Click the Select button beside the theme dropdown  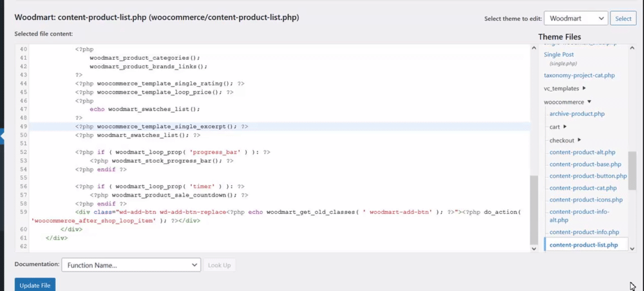(623, 19)
